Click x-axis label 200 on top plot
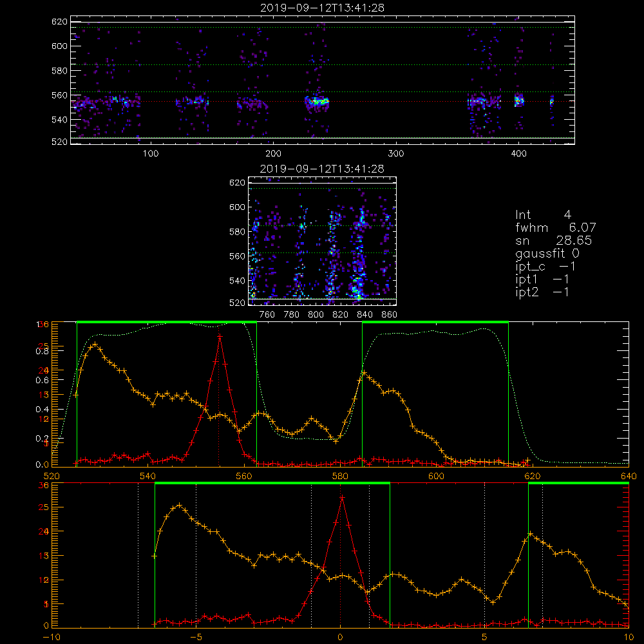 click(273, 154)
